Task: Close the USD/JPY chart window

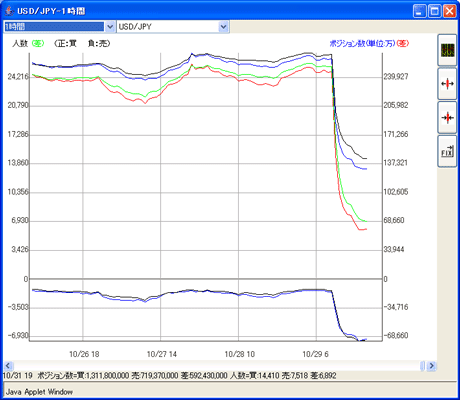Action: point(449,11)
